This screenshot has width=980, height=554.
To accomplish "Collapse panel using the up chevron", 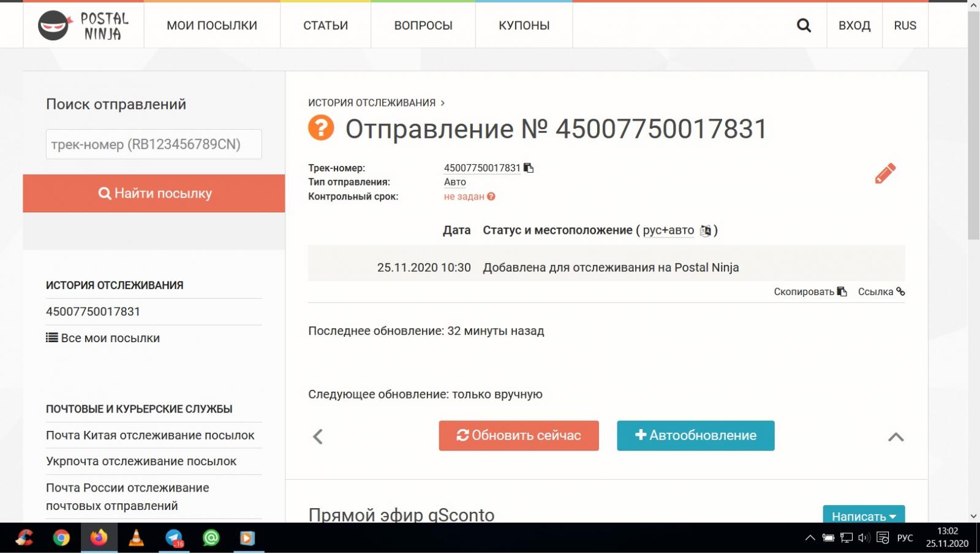I will (x=895, y=436).
